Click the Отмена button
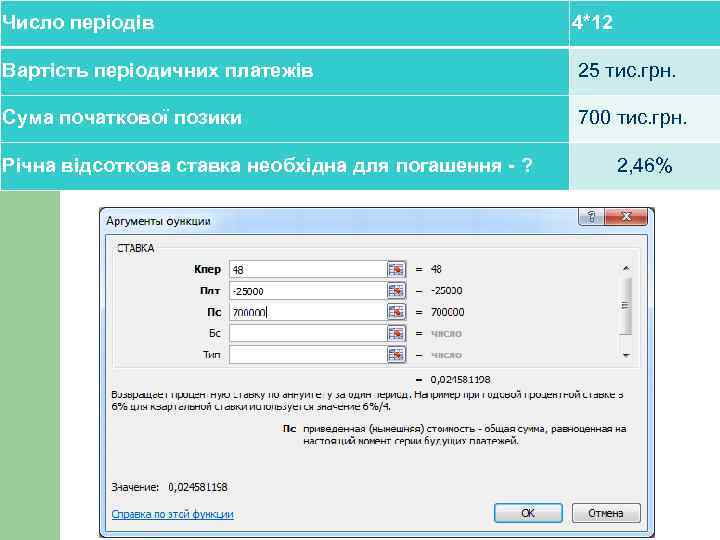 coord(606,512)
